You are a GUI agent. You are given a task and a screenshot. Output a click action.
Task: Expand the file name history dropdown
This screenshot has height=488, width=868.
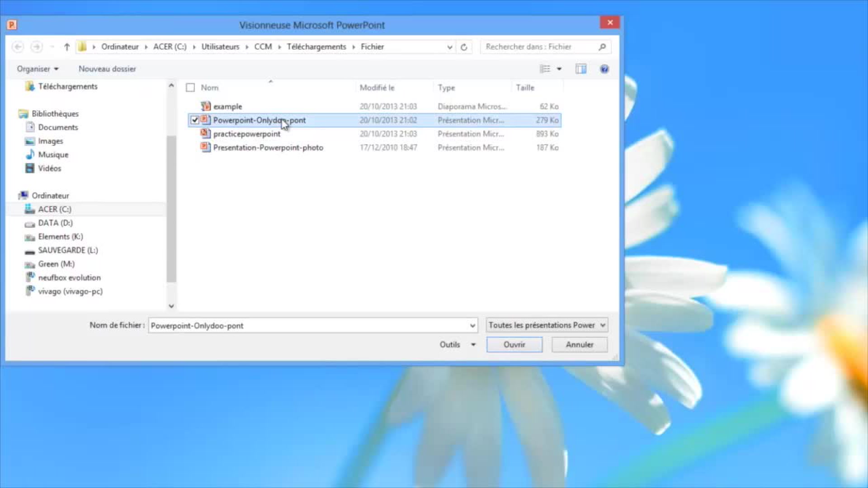coord(472,325)
